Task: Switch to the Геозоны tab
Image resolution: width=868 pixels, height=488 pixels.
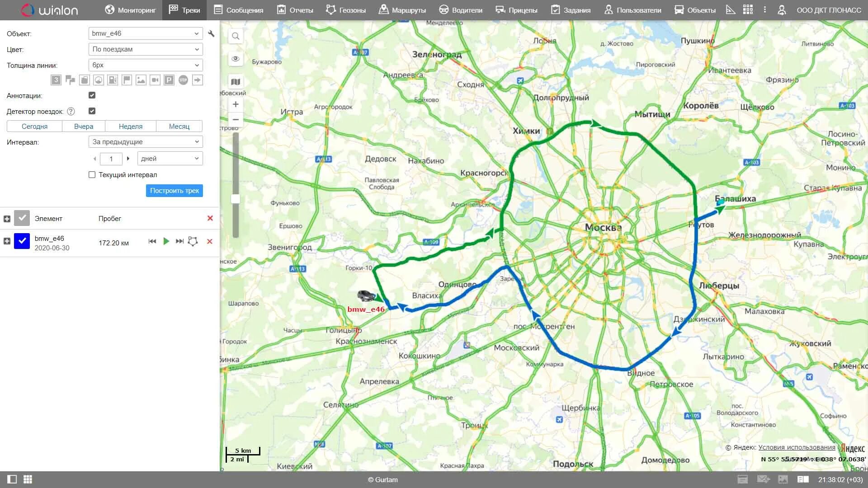Action: (x=346, y=10)
